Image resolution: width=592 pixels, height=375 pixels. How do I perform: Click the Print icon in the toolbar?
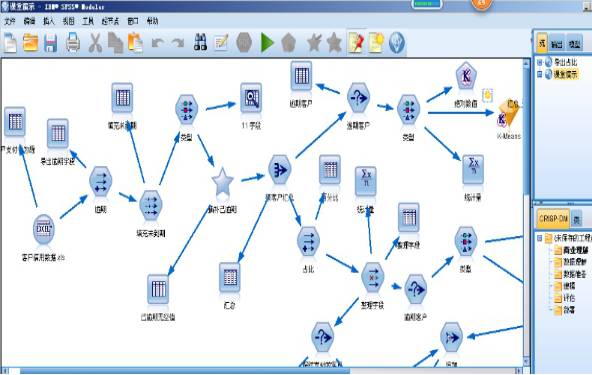(x=73, y=43)
